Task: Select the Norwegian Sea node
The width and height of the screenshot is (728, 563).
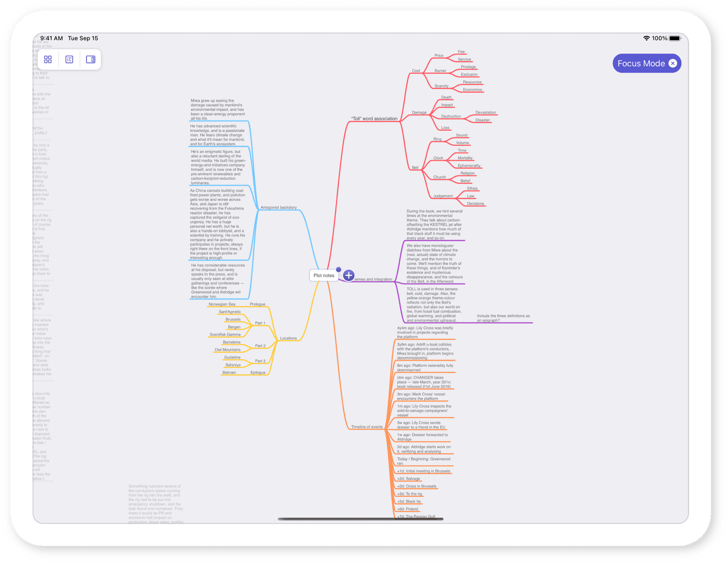Action: [x=222, y=304]
